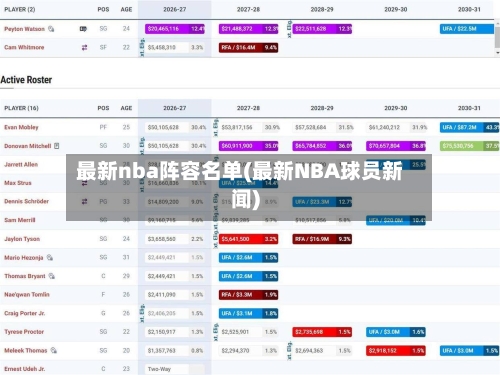Click the AGE header in the Active Roster table
This screenshot has height=375, width=500.
coord(126,108)
